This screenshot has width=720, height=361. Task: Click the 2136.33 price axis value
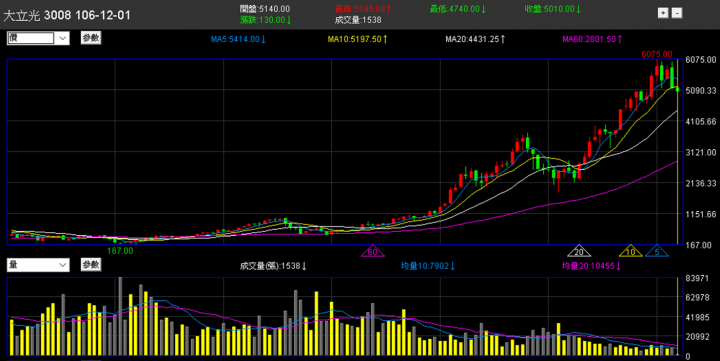pos(701,183)
